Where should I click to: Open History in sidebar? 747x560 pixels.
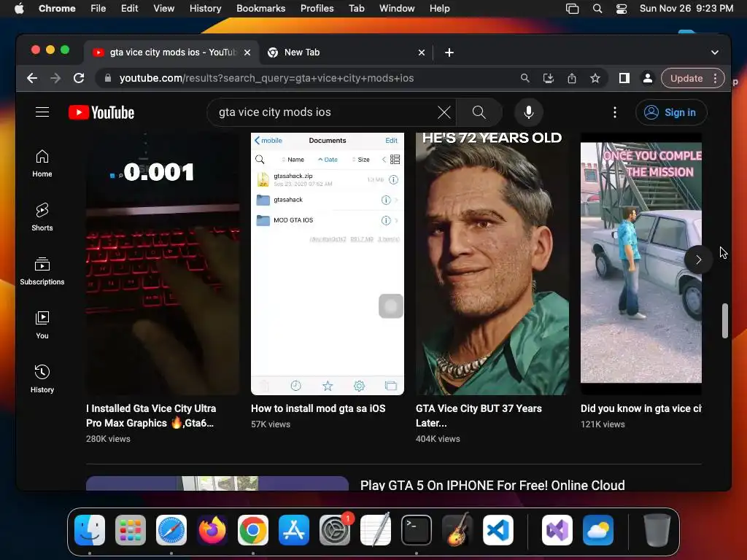[x=42, y=379]
